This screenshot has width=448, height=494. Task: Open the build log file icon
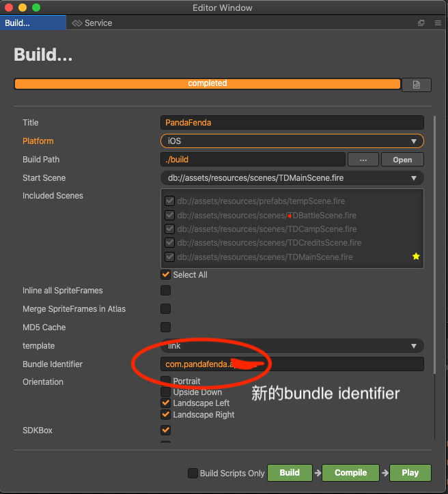(416, 85)
